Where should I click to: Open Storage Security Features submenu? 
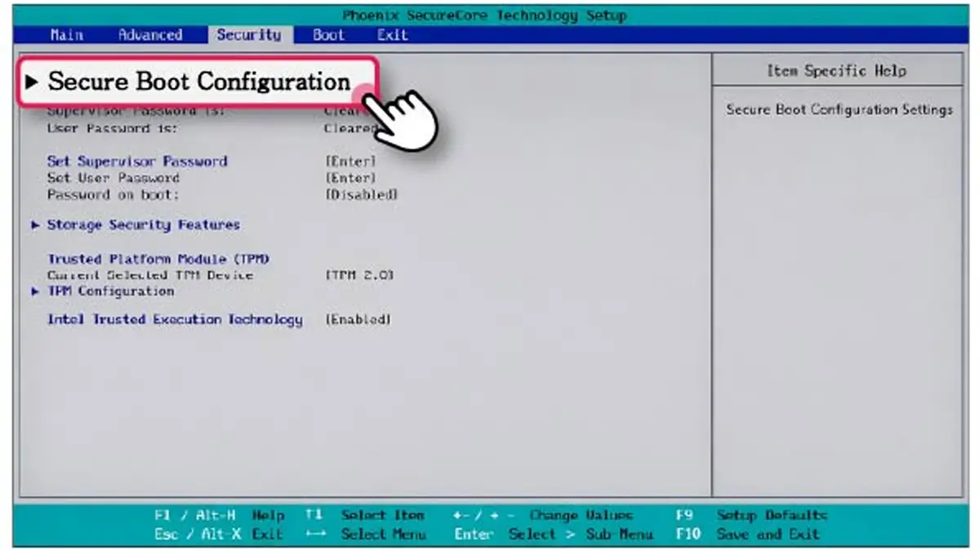(144, 224)
